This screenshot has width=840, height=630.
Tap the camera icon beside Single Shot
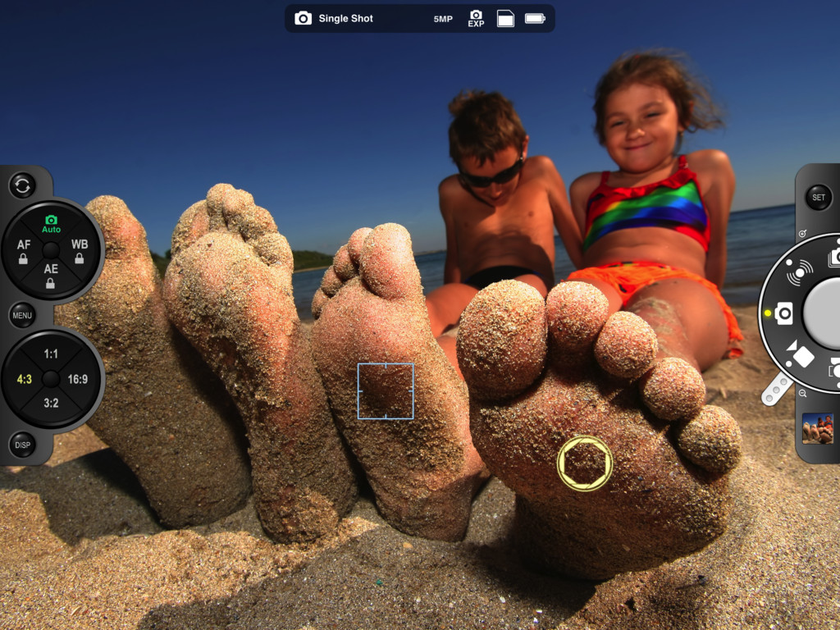[304, 18]
